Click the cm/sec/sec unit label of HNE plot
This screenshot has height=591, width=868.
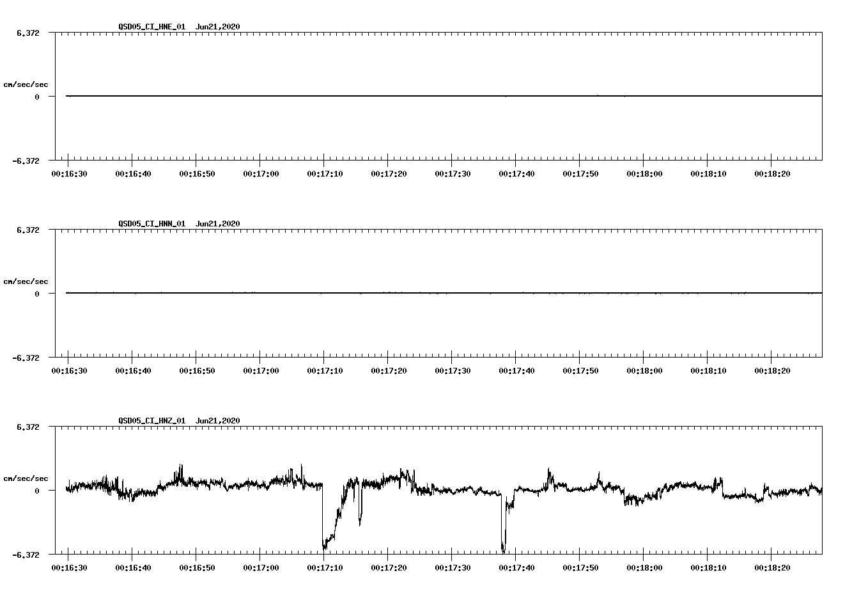coord(26,84)
